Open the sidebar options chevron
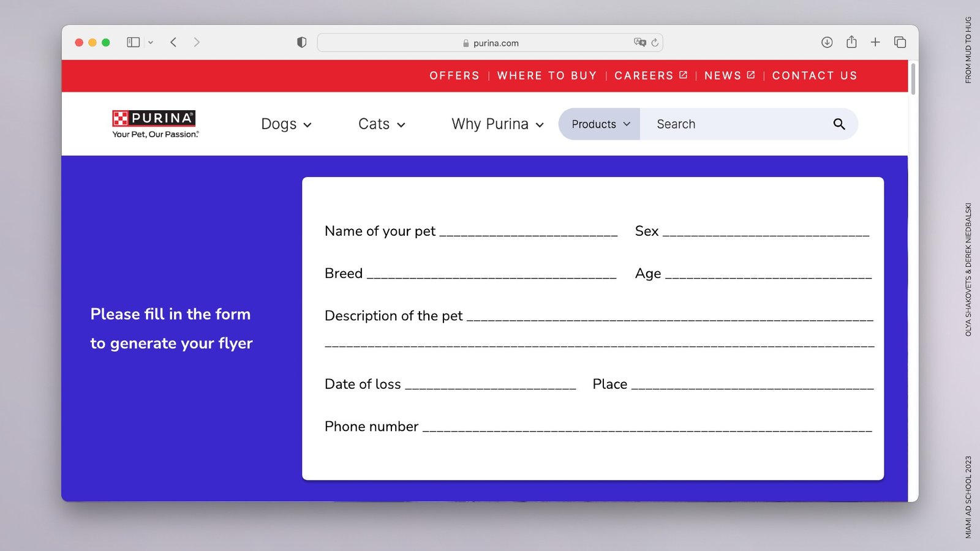The height and width of the screenshot is (551, 980). [151, 42]
